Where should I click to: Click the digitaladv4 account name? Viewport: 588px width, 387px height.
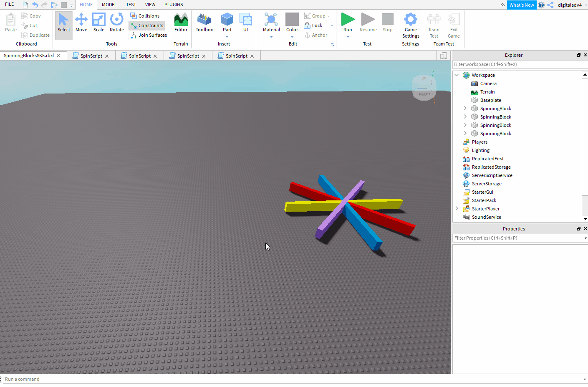click(x=570, y=5)
